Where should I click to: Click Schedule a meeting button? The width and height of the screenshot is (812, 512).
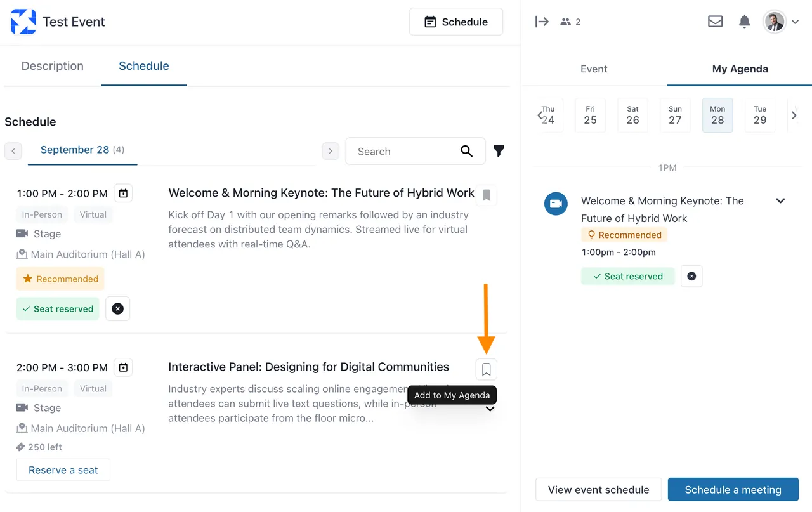point(733,490)
